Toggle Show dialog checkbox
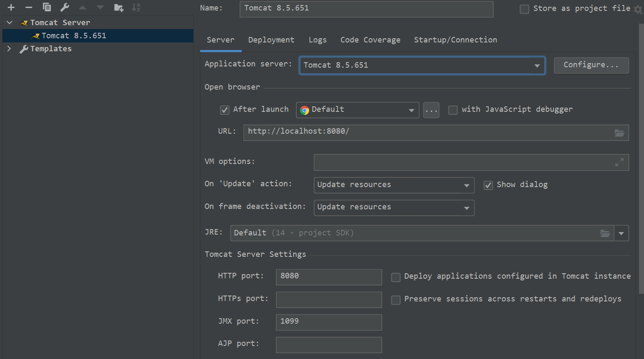This screenshot has height=359, width=644. click(x=488, y=185)
